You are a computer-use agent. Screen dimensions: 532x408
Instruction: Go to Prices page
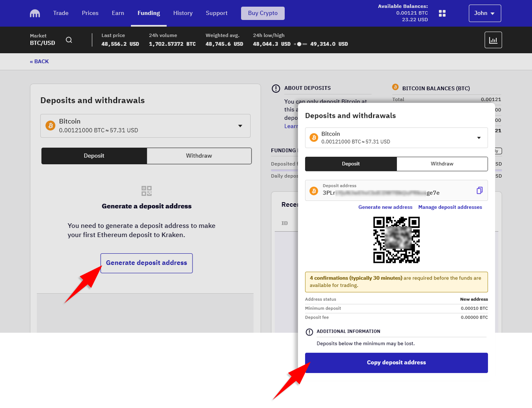pyautogui.click(x=90, y=13)
